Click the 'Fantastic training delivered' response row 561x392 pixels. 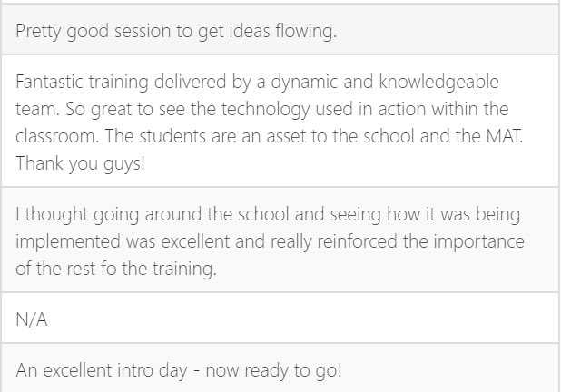[x=280, y=121]
